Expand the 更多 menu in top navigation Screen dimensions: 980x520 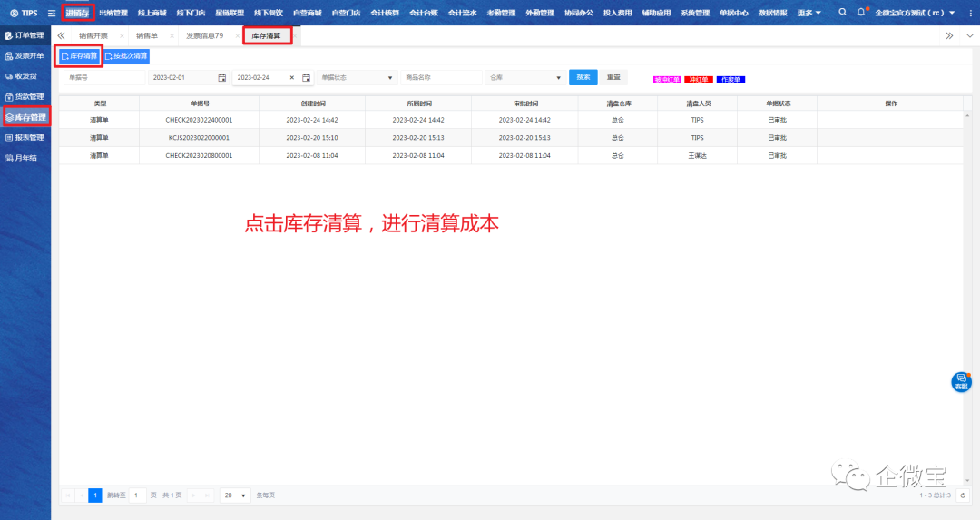click(x=809, y=13)
